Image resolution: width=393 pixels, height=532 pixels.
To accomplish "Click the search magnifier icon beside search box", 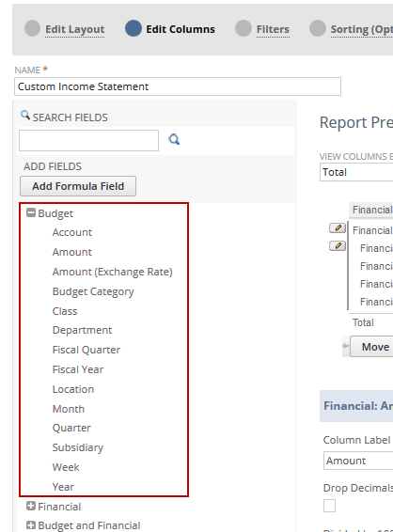I will 174,139.
